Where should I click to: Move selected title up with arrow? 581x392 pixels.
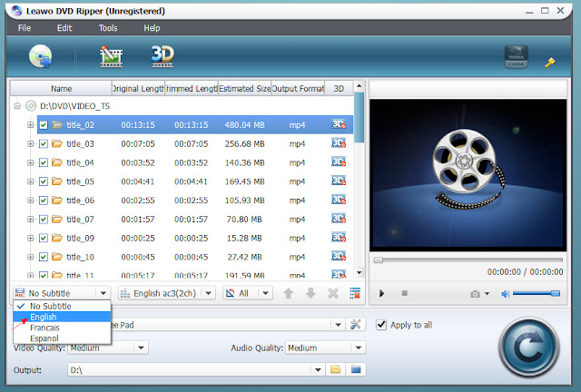[289, 293]
